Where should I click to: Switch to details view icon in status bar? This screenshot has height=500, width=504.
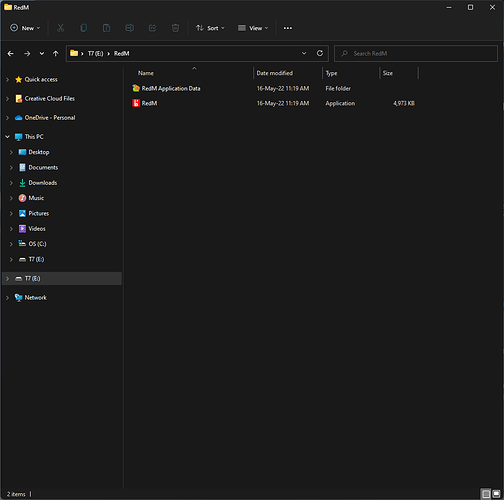(x=486, y=494)
